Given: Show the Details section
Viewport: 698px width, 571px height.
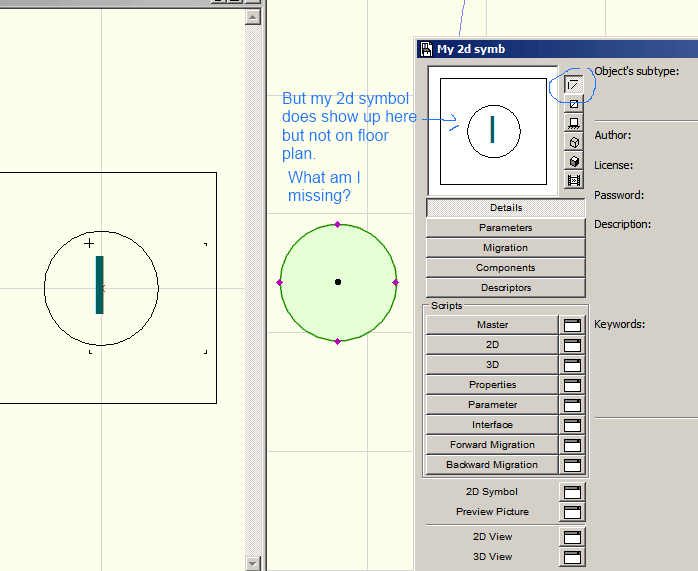Looking at the screenshot, I should 506,208.
